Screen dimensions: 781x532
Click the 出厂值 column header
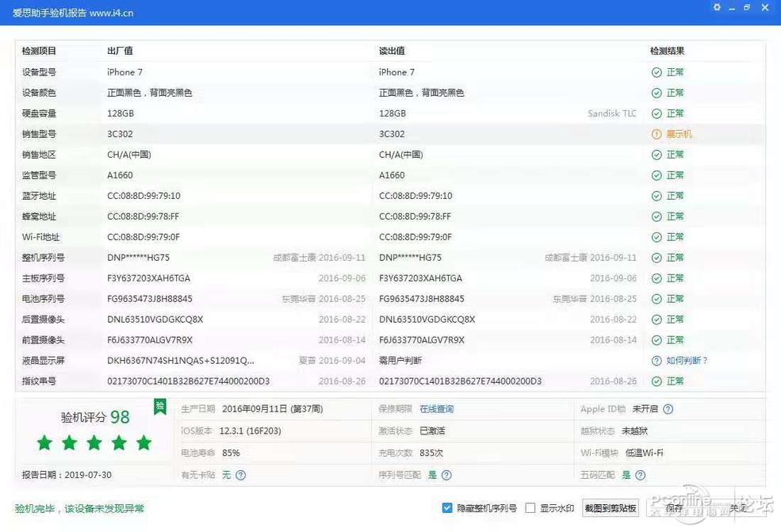(x=120, y=51)
